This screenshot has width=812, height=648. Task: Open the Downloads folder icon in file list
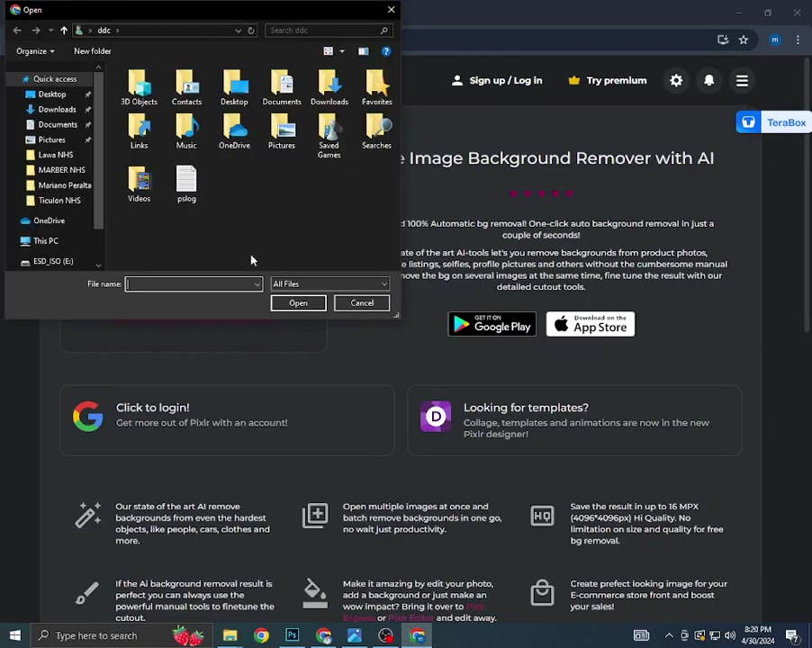click(329, 87)
